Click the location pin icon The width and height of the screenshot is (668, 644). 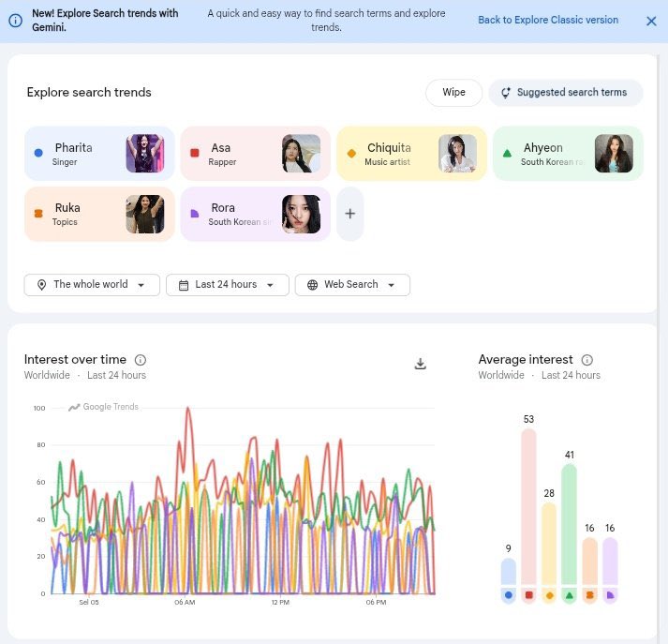click(41, 285)
